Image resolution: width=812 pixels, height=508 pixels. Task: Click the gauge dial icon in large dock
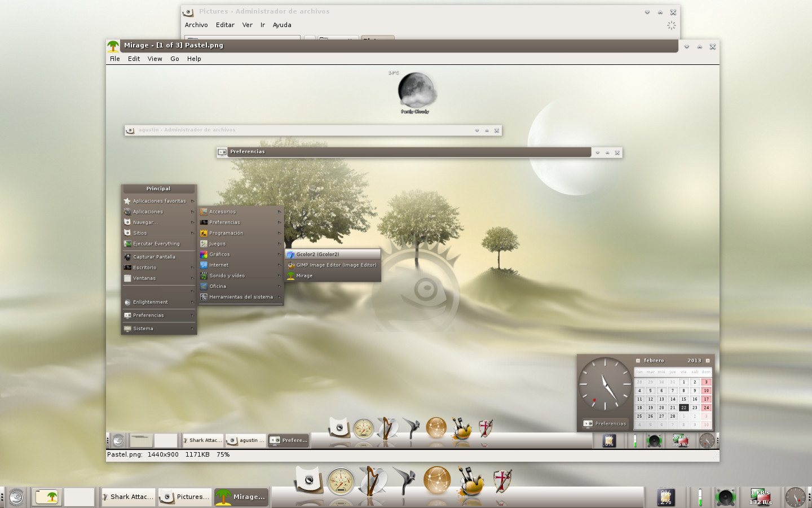click(x=341, y=482)
